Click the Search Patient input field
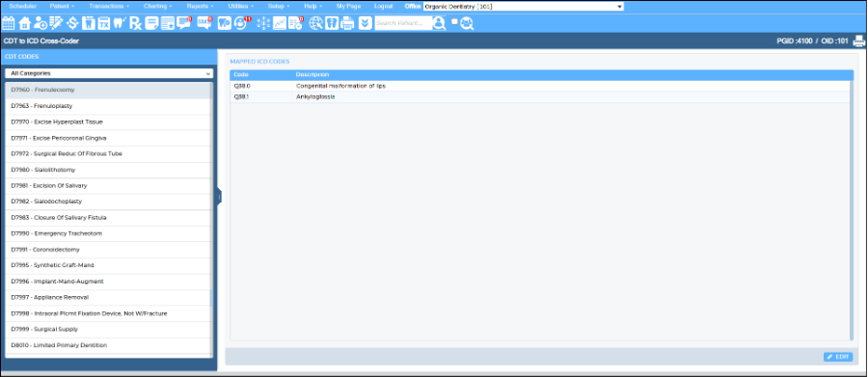Viewport: 868px width, 377px height. 403,23
